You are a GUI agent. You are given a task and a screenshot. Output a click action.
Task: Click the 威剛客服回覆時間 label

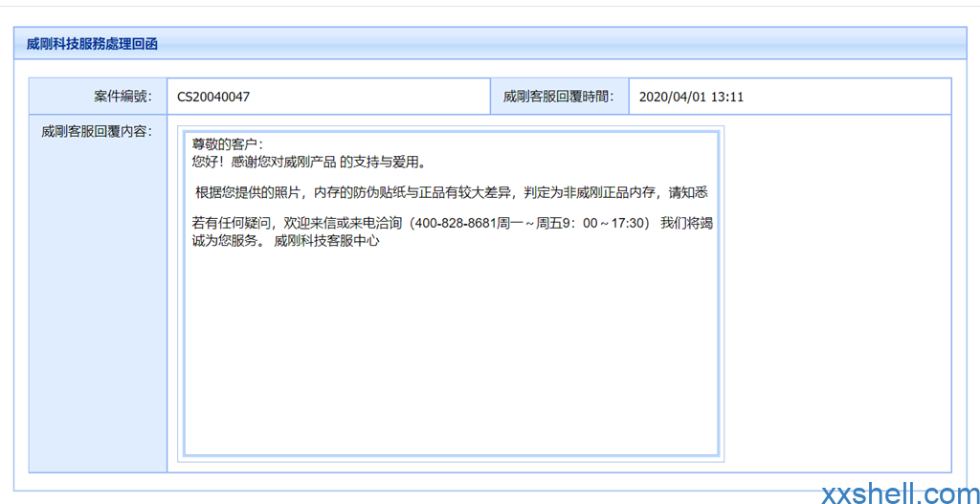point(559,97)
